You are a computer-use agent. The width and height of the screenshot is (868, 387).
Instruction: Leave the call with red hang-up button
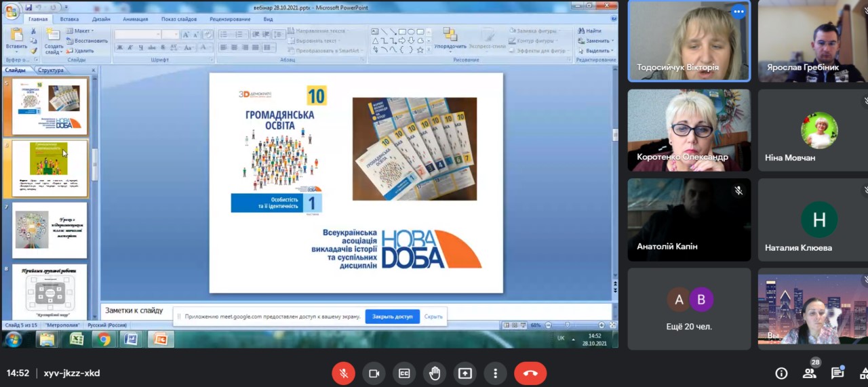(x=530, y=373)
